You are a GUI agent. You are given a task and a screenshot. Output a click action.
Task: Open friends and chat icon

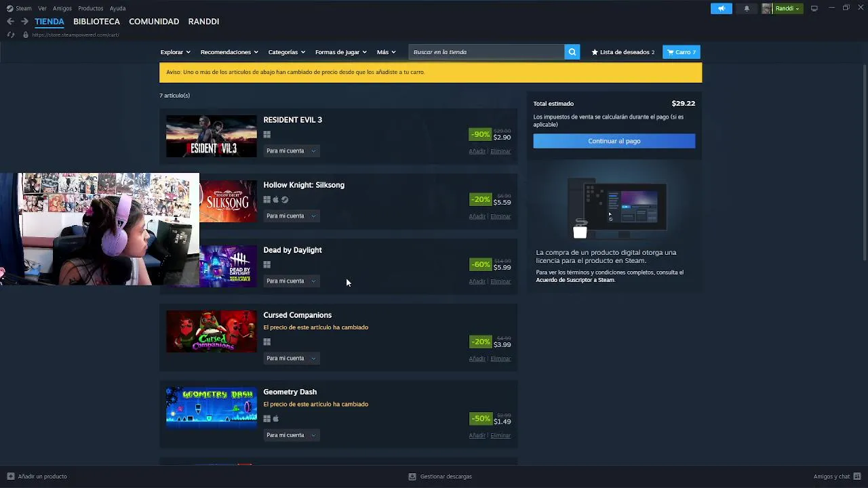coord(857,476)
